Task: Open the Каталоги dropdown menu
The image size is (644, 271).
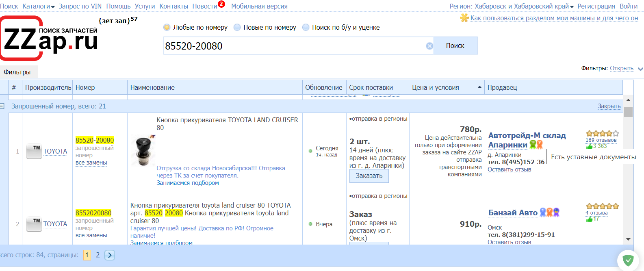Action: (x=39, y=7)
